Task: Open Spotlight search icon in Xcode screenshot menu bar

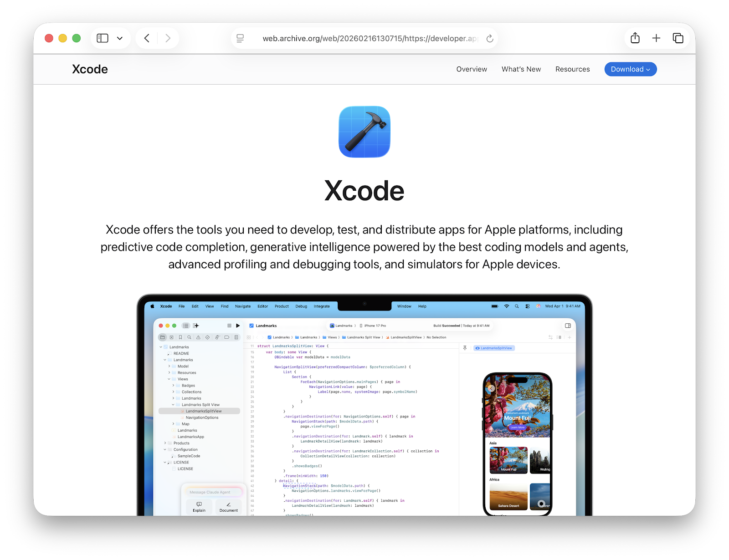Action: click(517, 306)
